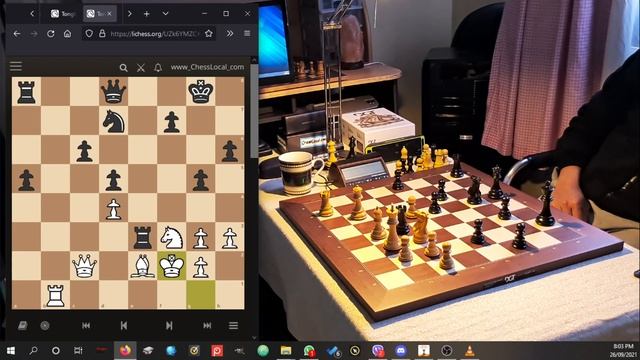The image size is (640, 360).
Task: Select the white rook on b1
Action: tap(55, 295)
